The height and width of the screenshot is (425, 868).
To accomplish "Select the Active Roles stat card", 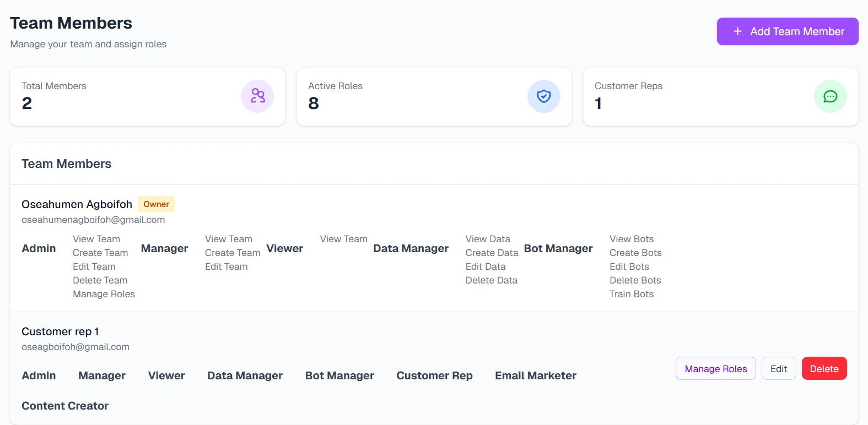I will click(x=434, y=97).
